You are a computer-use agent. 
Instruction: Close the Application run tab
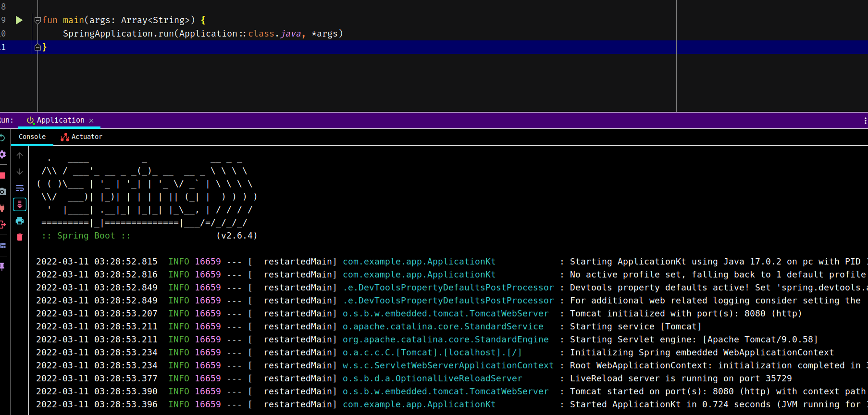tap(91, 121)
